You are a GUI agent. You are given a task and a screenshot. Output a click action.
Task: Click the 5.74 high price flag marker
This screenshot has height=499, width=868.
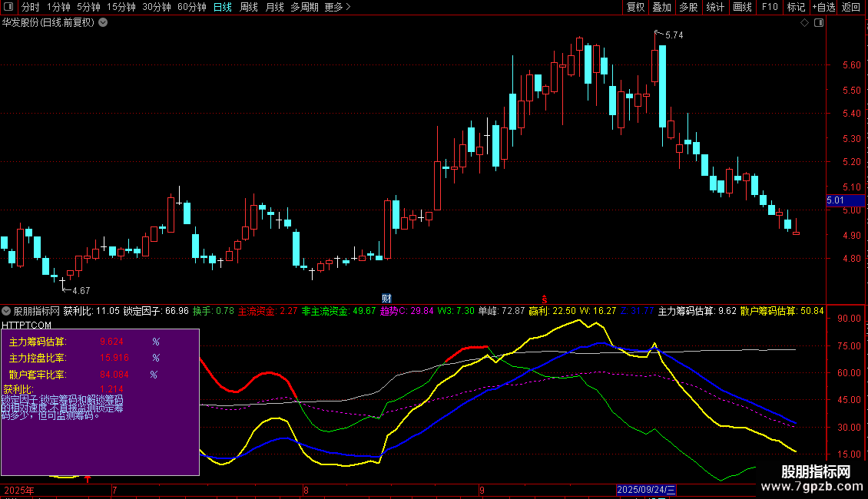[669, 35]
